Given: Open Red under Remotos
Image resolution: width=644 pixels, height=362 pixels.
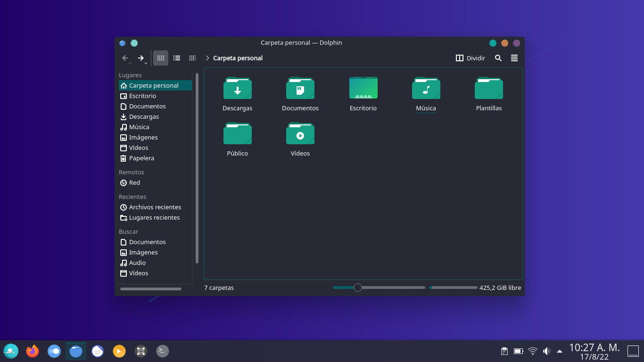Looking at the screenshot, I should pos(155,182).
